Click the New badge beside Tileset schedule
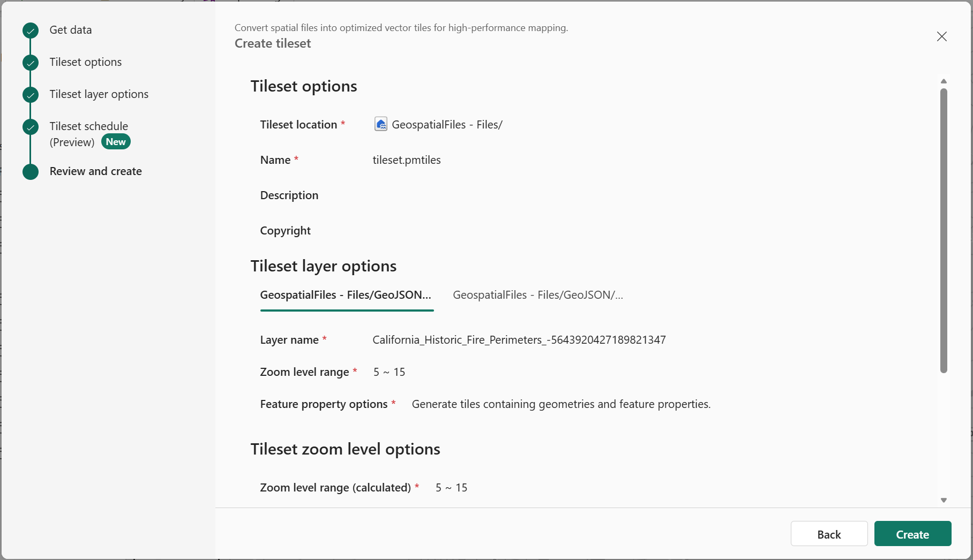Image resolution: width=973 pixels, height=560 pixels. pyautogui.click(x=116, y=142)
